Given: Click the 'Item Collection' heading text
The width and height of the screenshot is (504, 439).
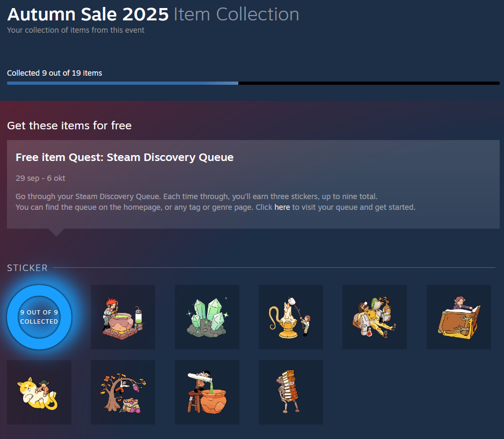Looking at the screenshot, I should coord(236,14).
